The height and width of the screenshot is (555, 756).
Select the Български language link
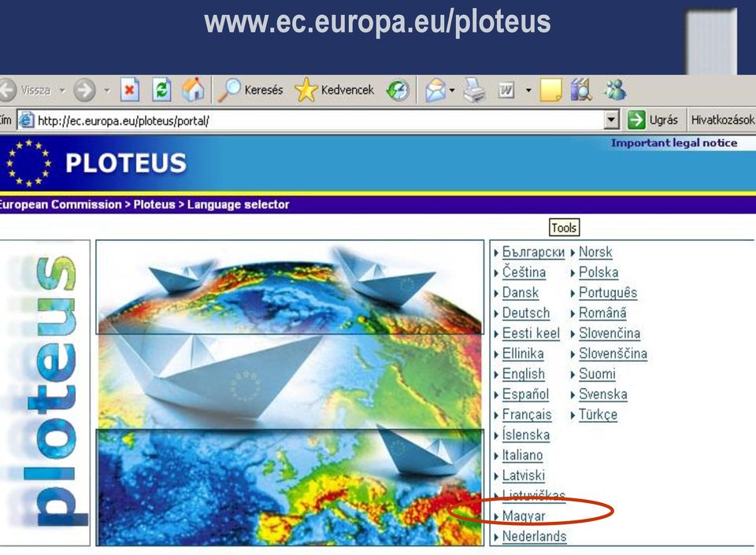tap(533, 252)
